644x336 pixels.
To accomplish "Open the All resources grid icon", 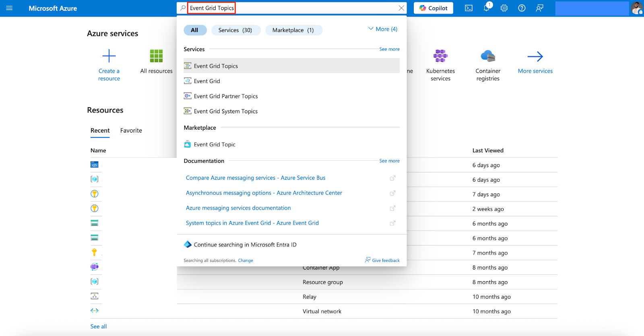I will 156,56.
